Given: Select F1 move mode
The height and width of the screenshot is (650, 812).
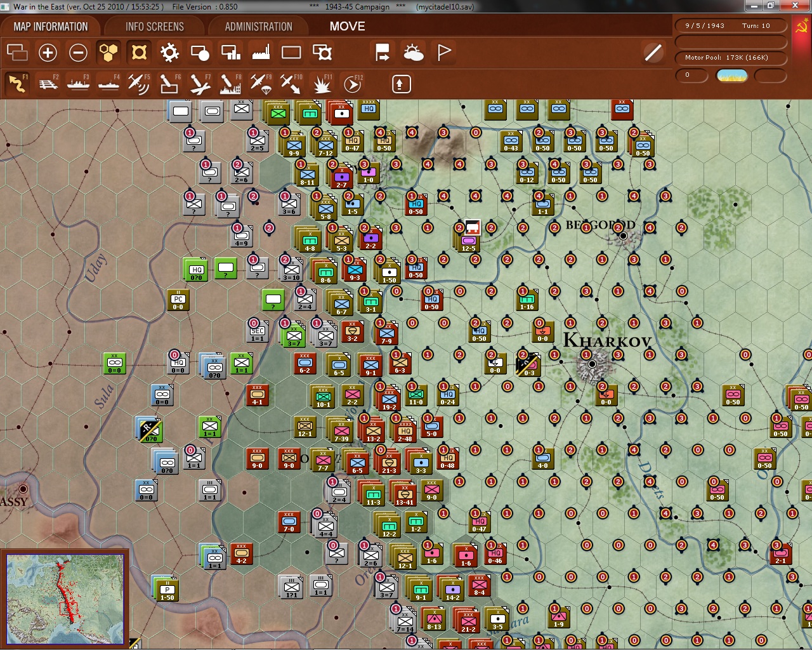Looking at the screenshot, I should click(x=17, y=84).
